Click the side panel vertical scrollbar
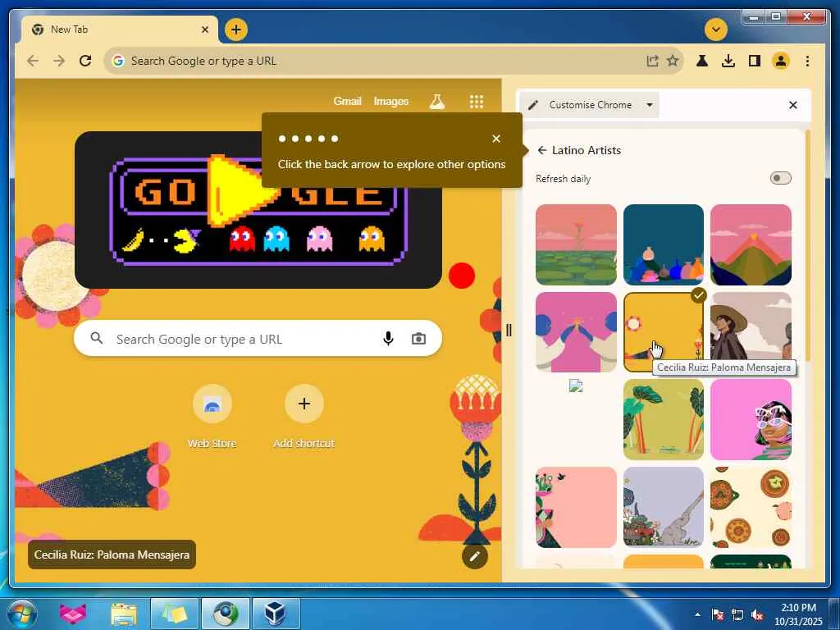The width and height of the screenshot is (840, 630). pos(807,245)
